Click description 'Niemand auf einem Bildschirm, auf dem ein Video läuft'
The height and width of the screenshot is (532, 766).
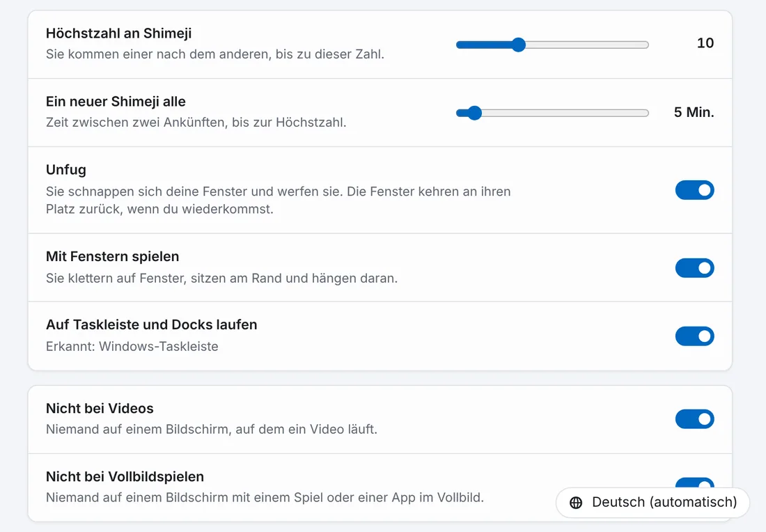pos(212,430)
